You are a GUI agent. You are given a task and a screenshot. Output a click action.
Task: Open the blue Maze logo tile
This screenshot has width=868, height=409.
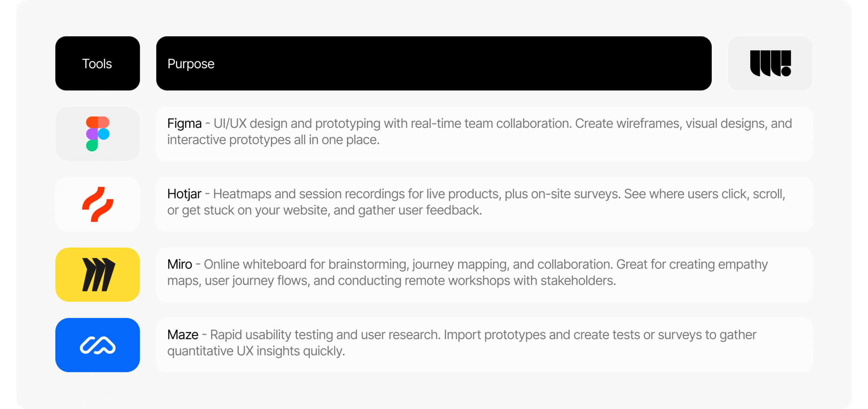pos(97,345)
